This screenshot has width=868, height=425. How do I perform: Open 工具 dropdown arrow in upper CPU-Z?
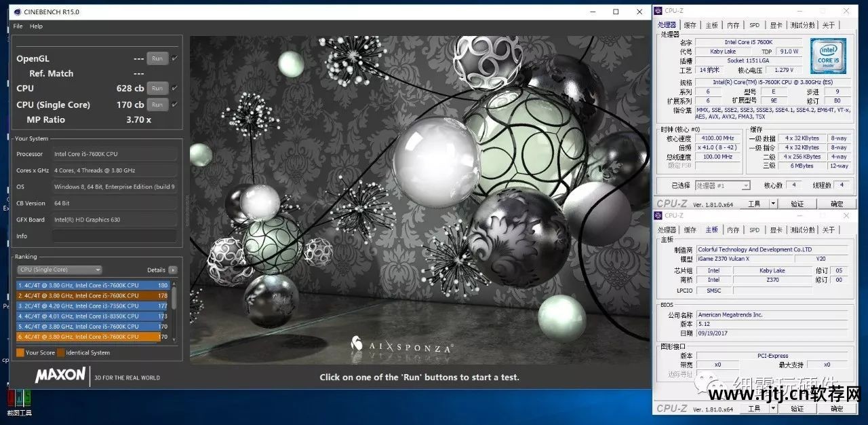pos(772,204)
